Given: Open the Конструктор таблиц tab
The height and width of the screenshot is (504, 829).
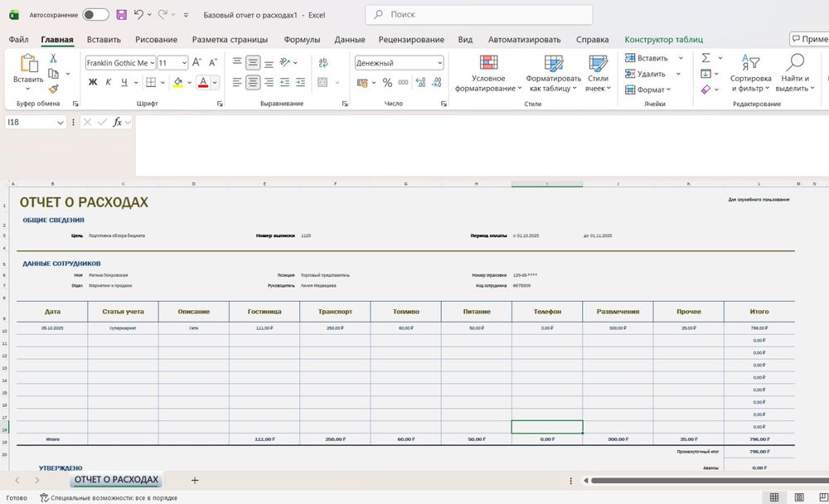Looking at the screenshot, I should pos(663,40).
